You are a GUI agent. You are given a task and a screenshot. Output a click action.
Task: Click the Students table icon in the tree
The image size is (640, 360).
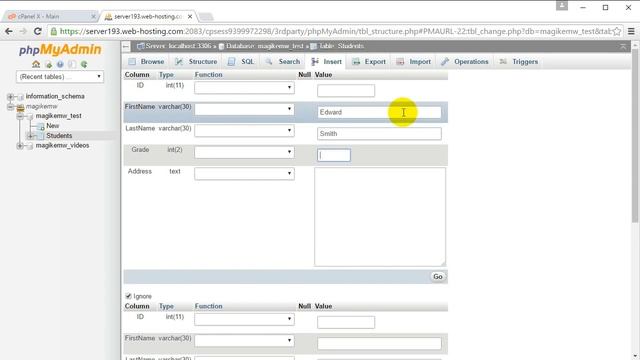pos(40,136)
